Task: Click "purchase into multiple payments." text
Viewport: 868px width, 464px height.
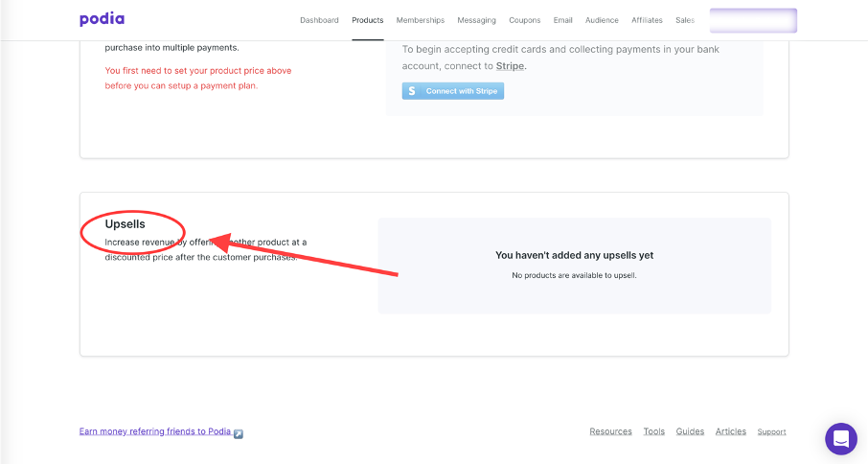Action: [x=171, y=48]
